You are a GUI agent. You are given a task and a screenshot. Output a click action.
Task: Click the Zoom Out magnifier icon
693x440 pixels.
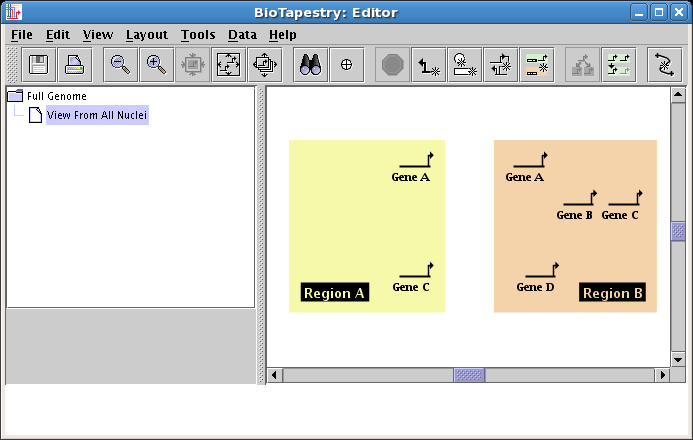point(121,65)
